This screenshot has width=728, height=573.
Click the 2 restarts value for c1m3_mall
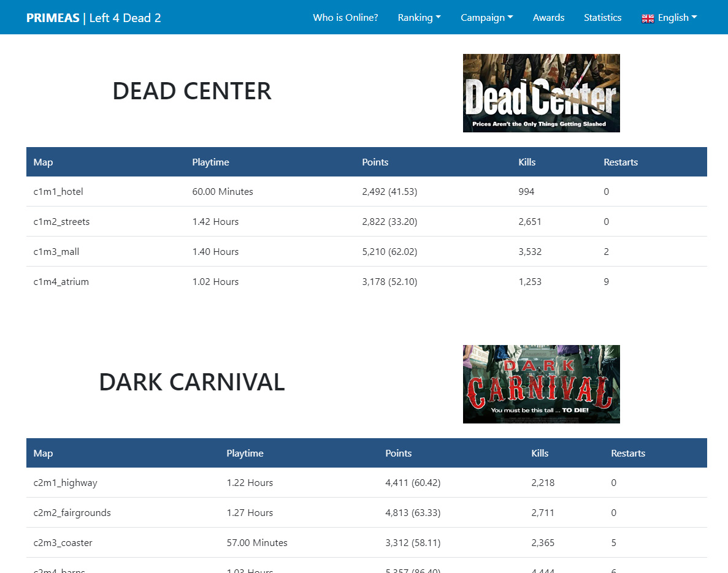point(607,251)
